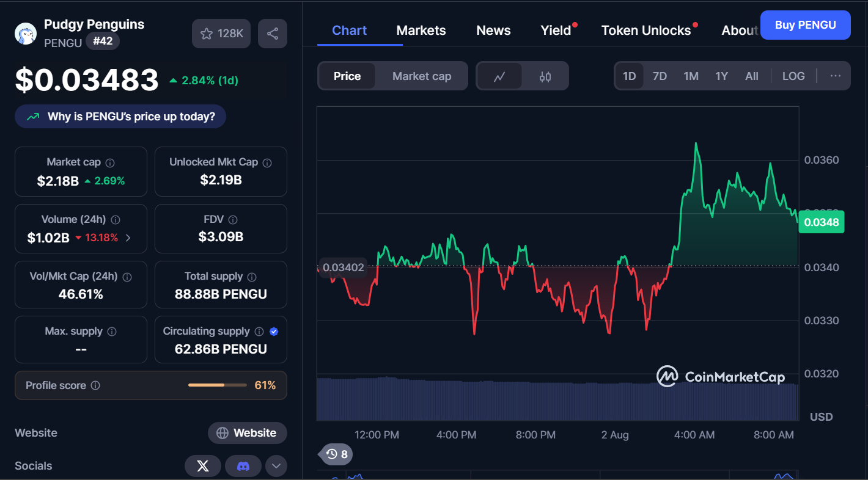Viewport: 868px width, 480px height.
Task: Toggle LOG scale on the chart
Action: coord(793,76)
